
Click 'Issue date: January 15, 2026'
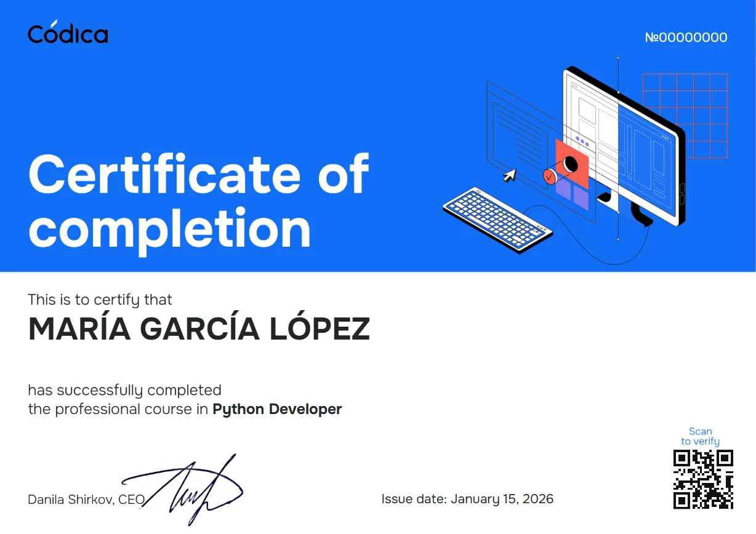(467, 499)
